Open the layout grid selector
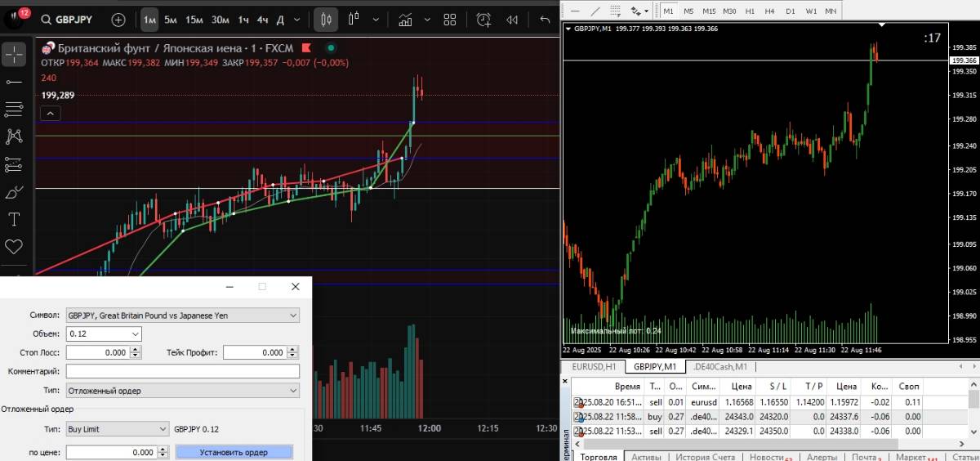The height and width of the screenshot is (461, 980). (x=449, y=19)
